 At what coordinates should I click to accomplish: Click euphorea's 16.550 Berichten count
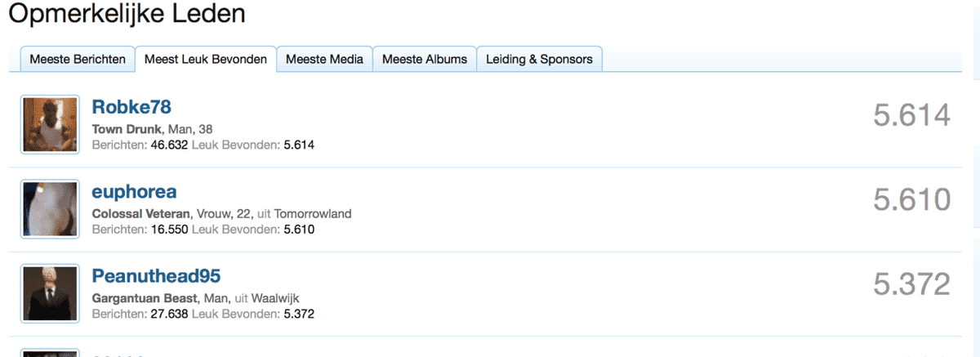click(x=169, y=230)
